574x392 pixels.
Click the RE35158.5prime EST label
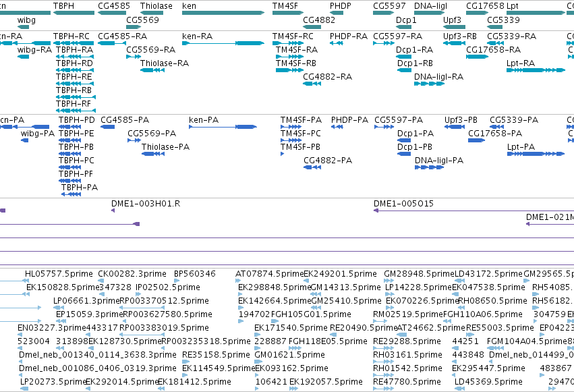click(216, 355)
